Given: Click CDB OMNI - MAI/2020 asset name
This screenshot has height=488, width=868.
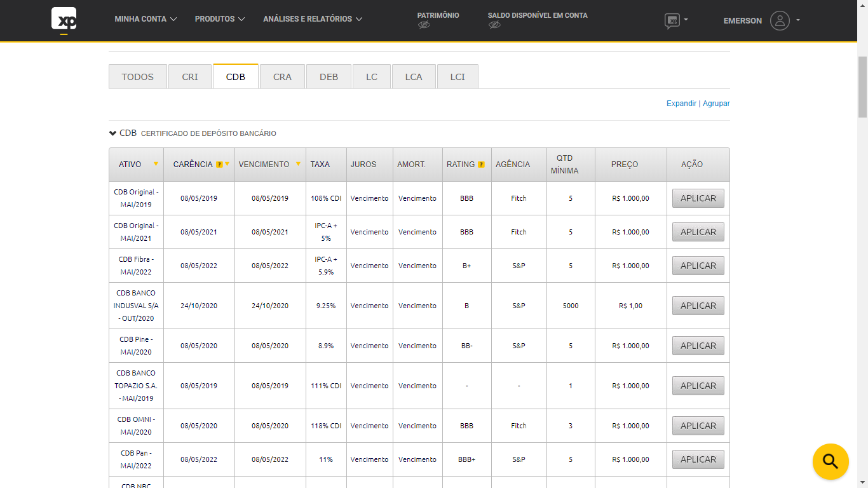Looking at the screenshot, I should click(x=136, y=426).
